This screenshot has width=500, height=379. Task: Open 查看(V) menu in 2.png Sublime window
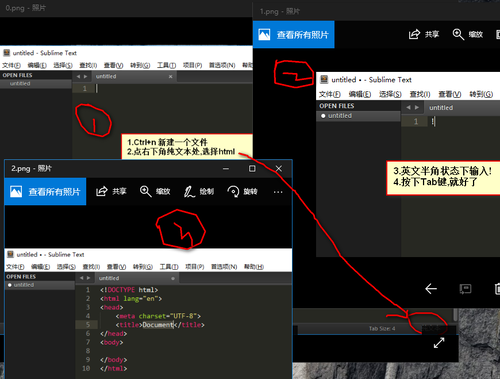(116, 267)
